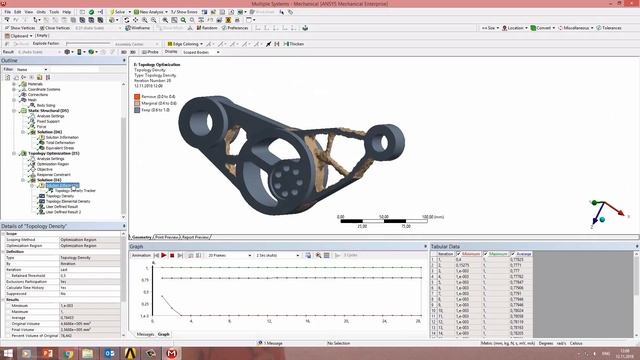Screen dimensions: 640x360
Task: Play the result animation
Action: click(x=164, y=255)
